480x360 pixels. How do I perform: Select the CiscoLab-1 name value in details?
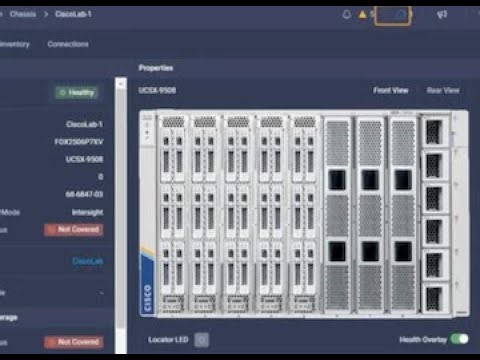[84, 124]
